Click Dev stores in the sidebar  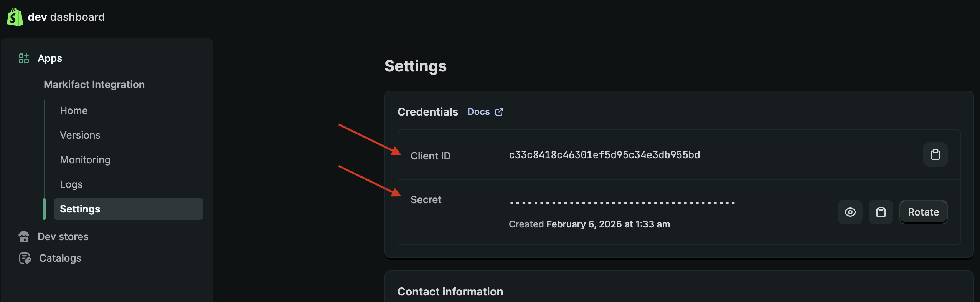point(63,236)
